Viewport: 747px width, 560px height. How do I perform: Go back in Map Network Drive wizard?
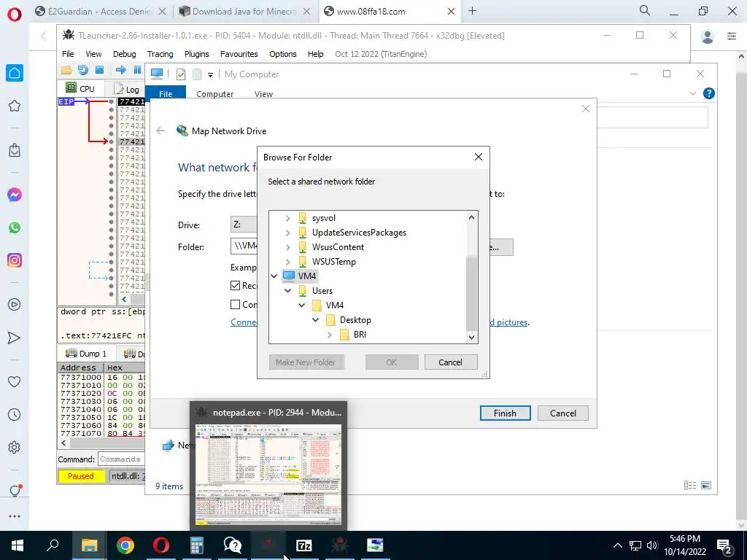(160, 131)
